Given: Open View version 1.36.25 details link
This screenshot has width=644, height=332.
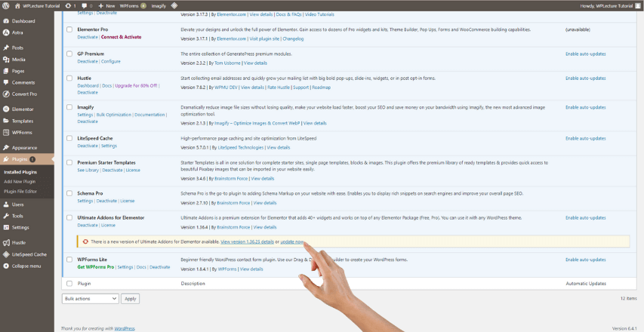Looking at the screenshot, I should pos(247,242).
